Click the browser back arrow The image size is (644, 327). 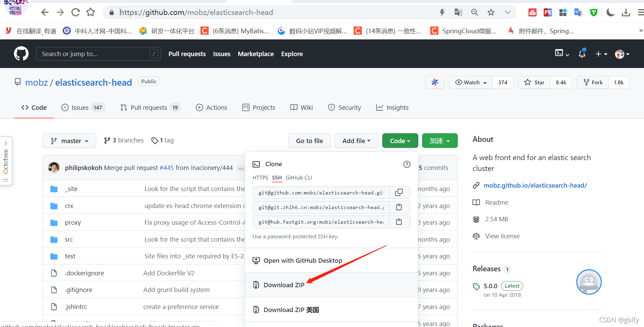click(45, 13)
